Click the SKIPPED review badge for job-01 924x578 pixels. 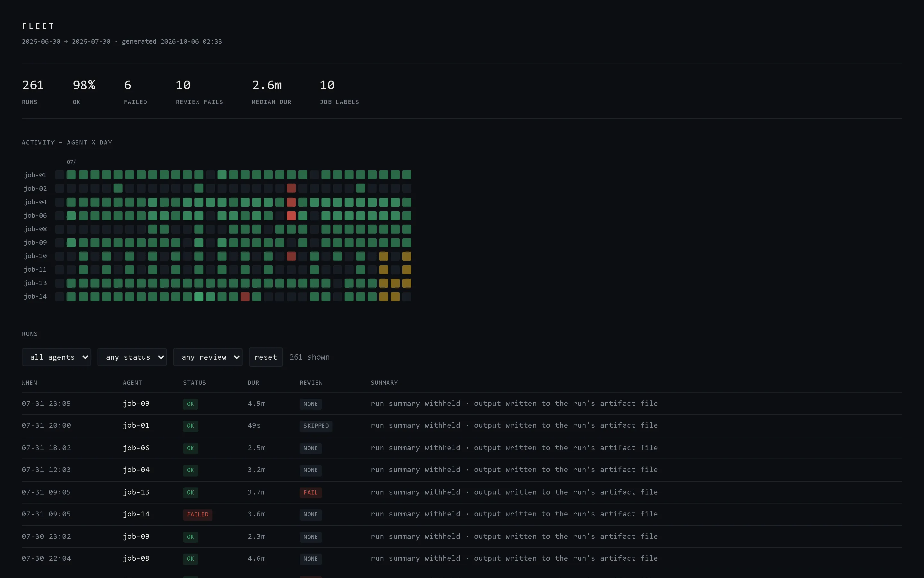tap(316, 426)
